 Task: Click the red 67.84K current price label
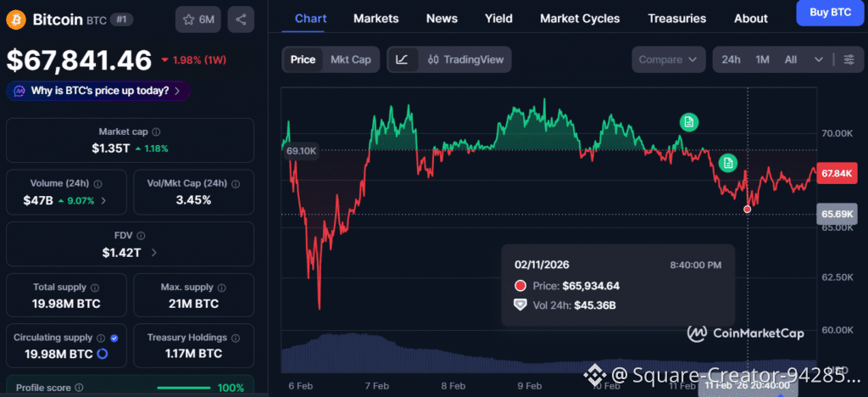[837, 174]
